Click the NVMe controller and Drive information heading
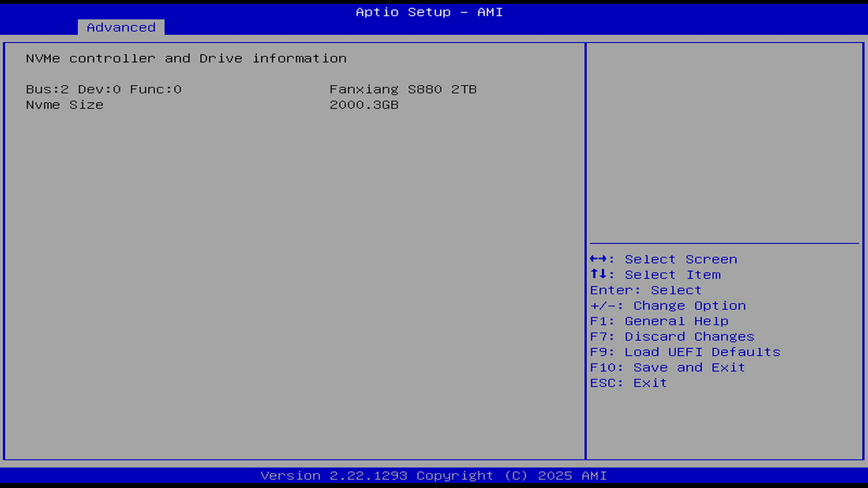Viewport: 868px width, 488px height. [186, 59]
